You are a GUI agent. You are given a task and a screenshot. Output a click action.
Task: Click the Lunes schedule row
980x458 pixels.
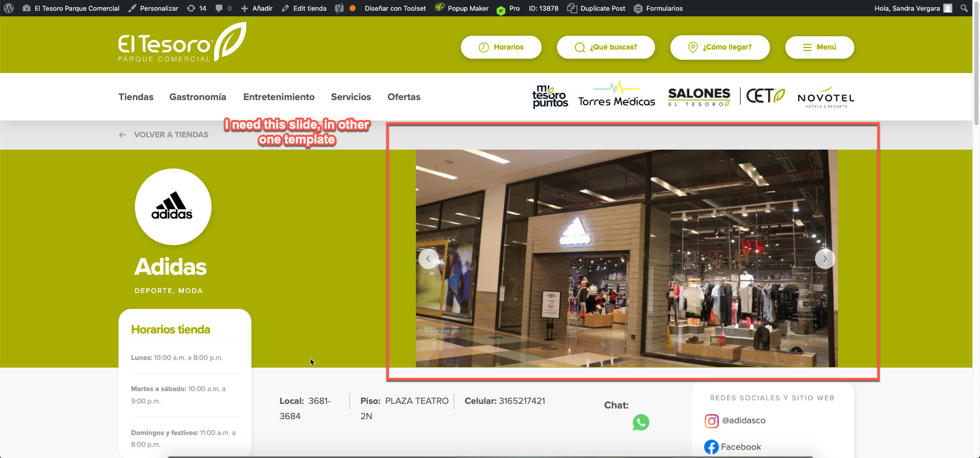177,358
